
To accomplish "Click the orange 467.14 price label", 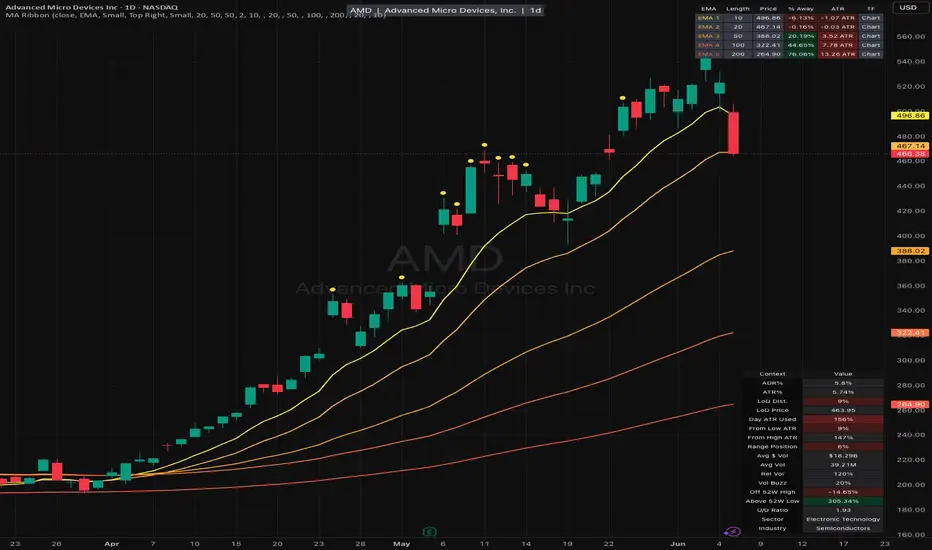I will point(910,146).
